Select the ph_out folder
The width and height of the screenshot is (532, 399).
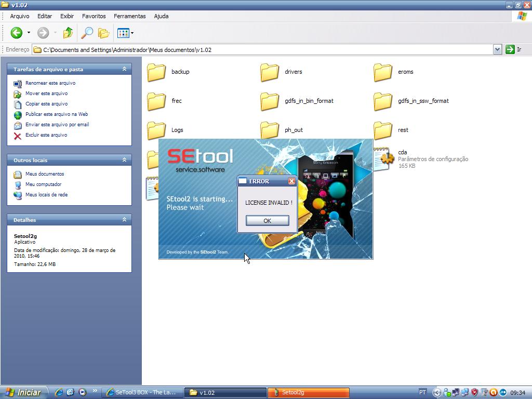[282, 130]
